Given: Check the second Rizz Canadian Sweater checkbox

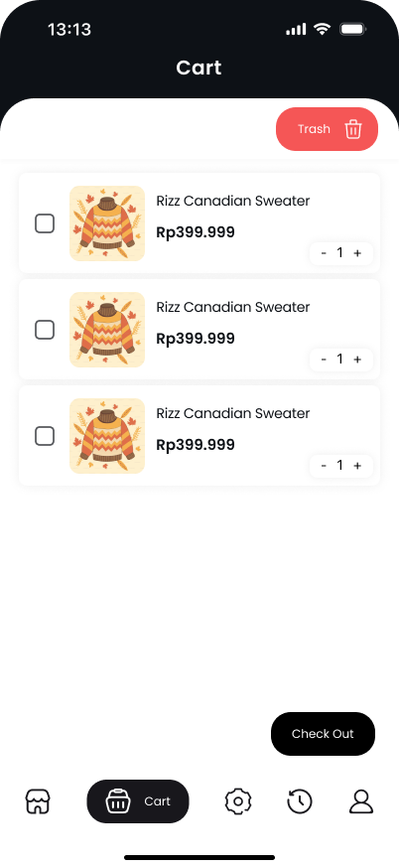Looking at the screenshot, I should click(x=45, y=330).
